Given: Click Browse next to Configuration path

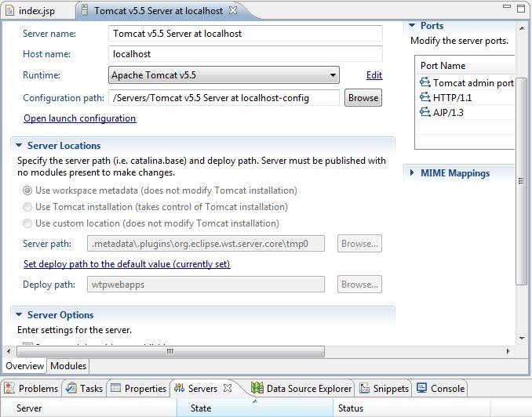Looking at the screenshot, I should [363, 98].
